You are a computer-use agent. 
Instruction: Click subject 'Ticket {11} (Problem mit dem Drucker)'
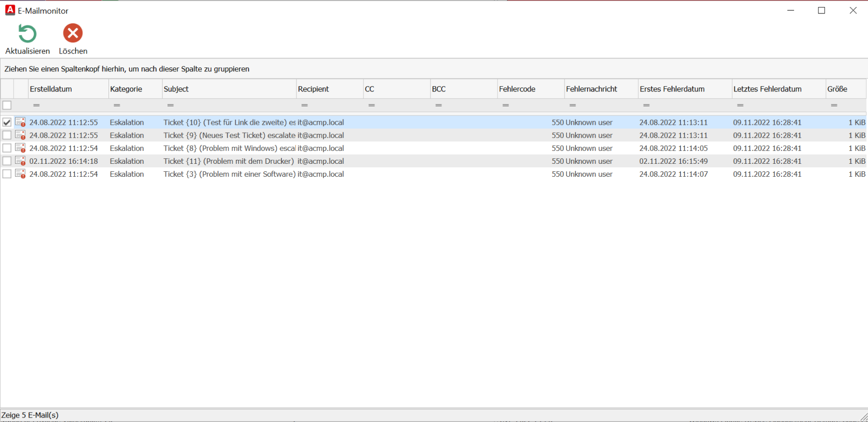[x=229, y=161]
